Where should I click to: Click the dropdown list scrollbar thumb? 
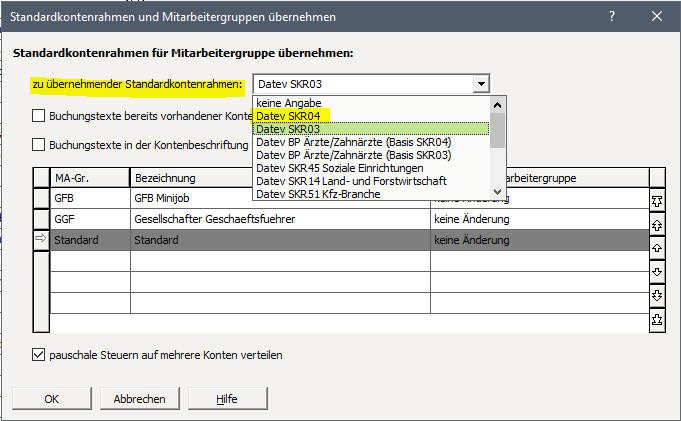tap(497, 130)
